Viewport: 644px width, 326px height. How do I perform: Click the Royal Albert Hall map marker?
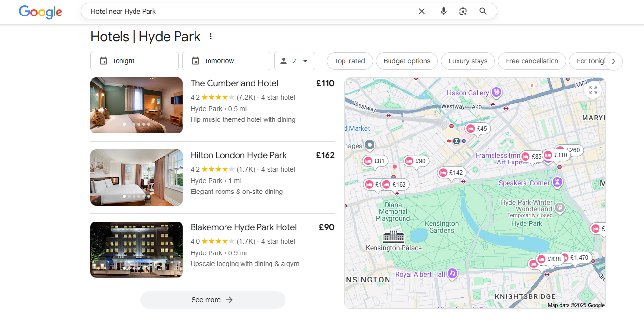click(452, 274)
